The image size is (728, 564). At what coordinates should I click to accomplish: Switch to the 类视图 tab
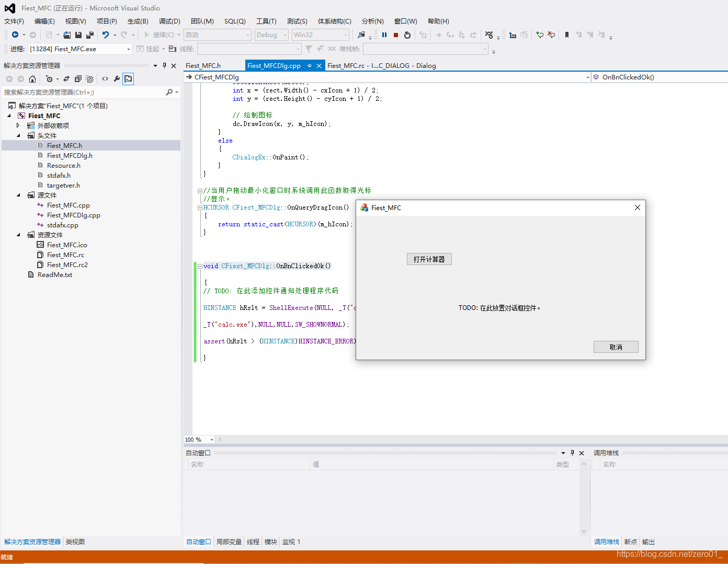click(x=75, y=542)
